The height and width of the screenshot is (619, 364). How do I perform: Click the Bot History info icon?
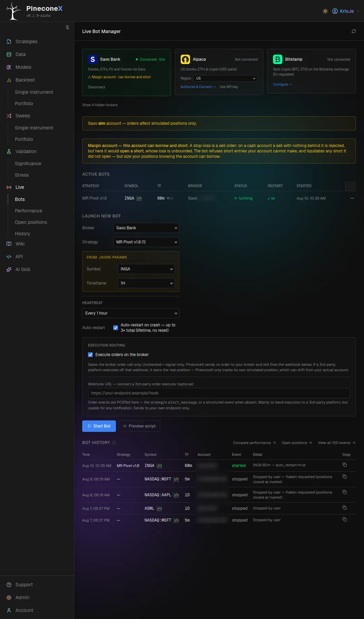click(x=114, y=443)
